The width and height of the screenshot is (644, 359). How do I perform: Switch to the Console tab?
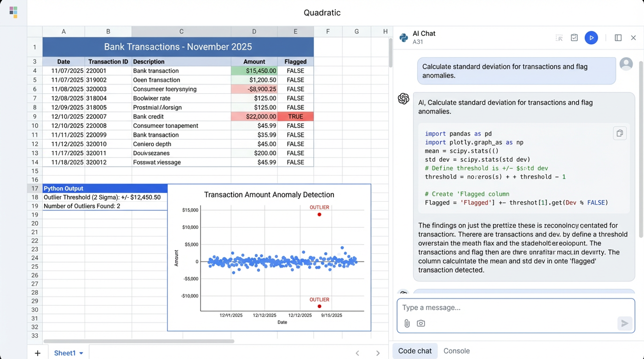[x=456, y=351]
